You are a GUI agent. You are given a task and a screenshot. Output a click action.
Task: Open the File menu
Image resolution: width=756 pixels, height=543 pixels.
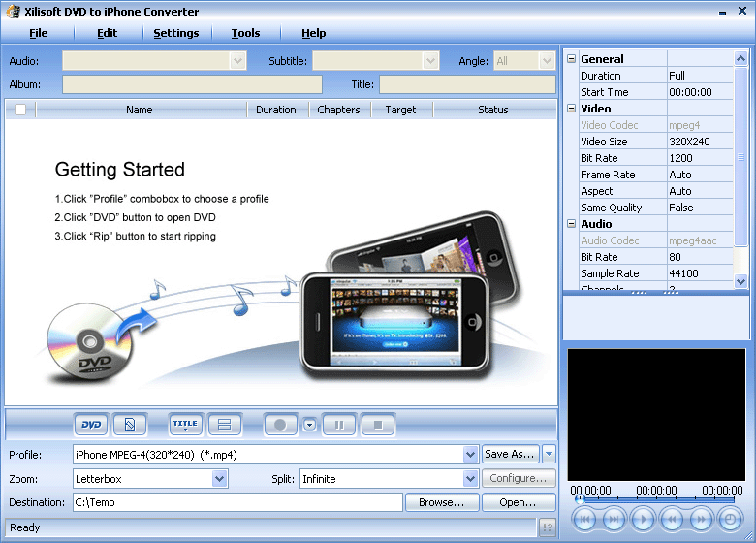[x=38, y=33]
